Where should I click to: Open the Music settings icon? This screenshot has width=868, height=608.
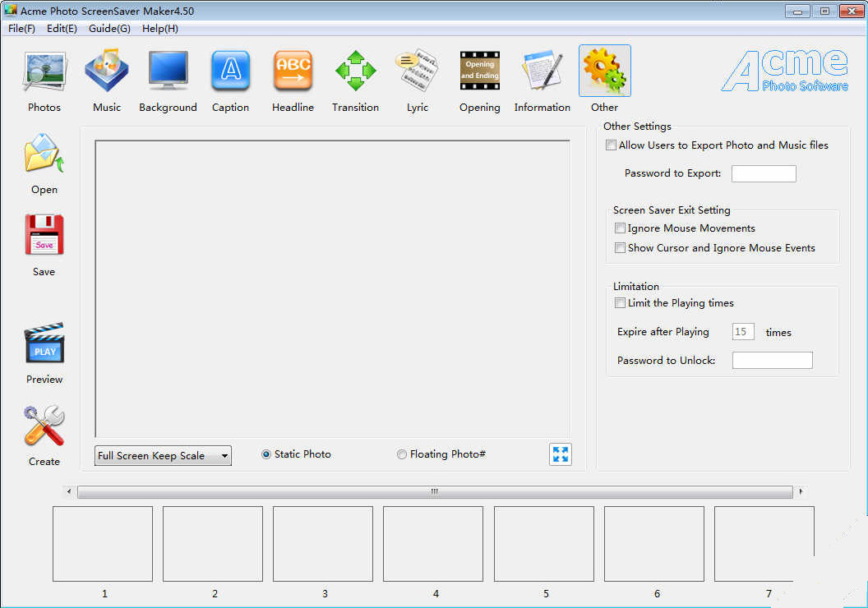tap(107, 71)
